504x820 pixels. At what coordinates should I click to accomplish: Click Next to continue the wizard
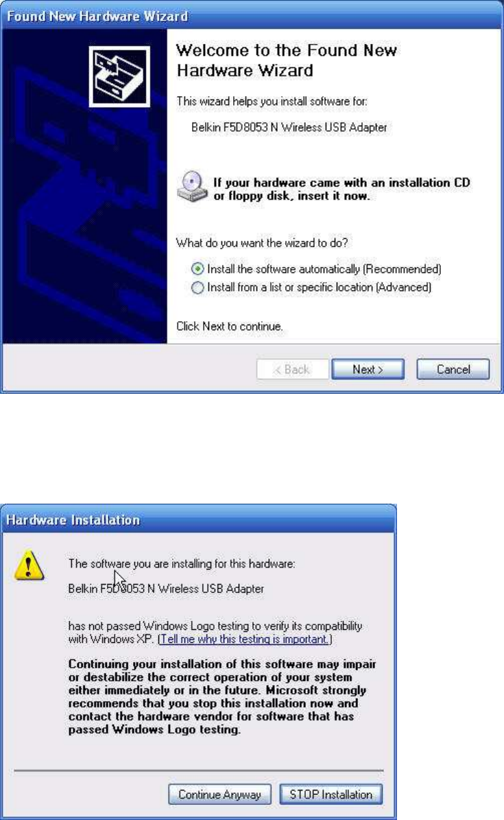tap(368, 369)
